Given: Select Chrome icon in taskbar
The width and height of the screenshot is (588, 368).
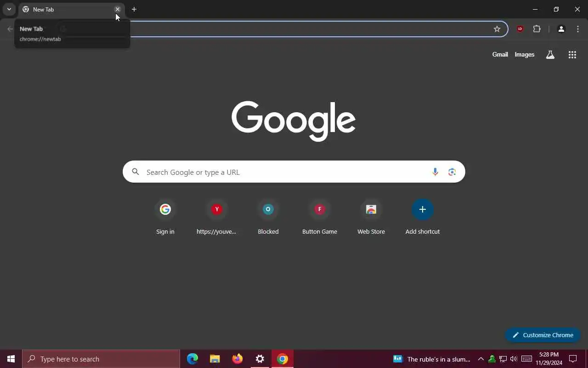Looking at the screenshot, I should 283,359.
